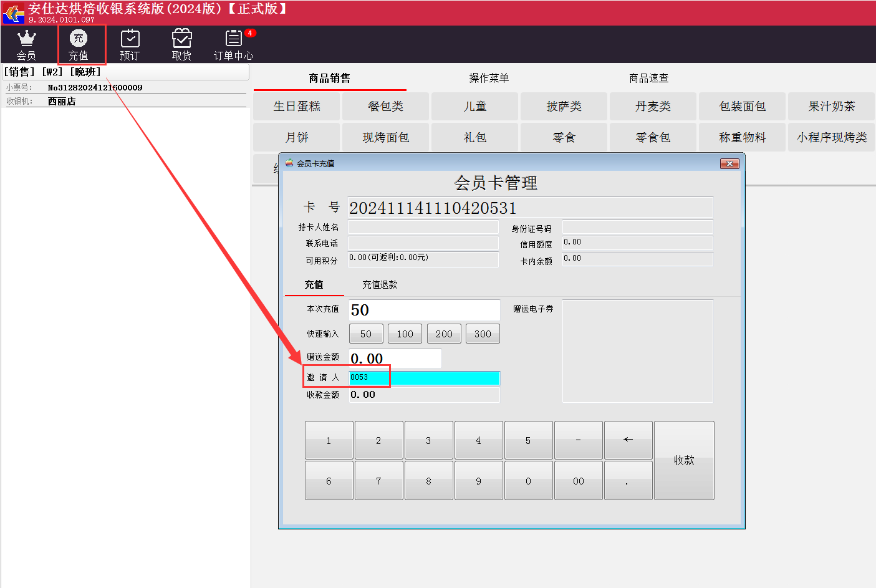Tap keypad digit 2
Image resolution: width=876 pixels, height=588 pixels.
379,440
